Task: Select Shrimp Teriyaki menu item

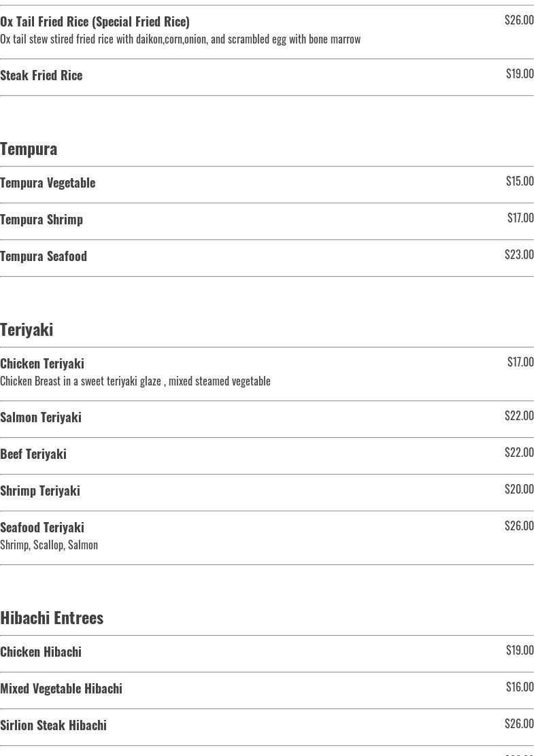Action: tap(40, 491)
